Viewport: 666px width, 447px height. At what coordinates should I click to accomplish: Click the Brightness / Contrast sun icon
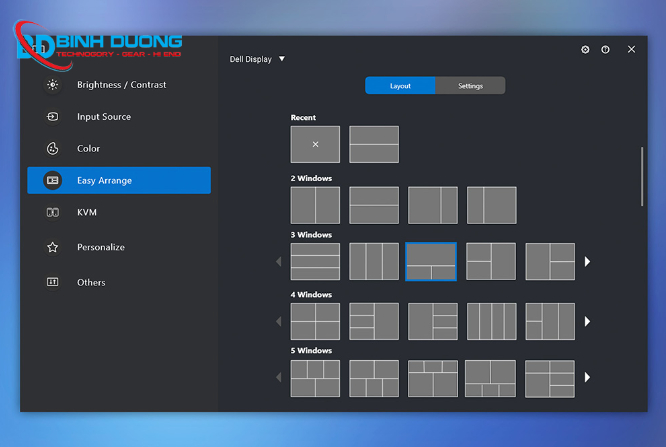click(x=53, y=85)
